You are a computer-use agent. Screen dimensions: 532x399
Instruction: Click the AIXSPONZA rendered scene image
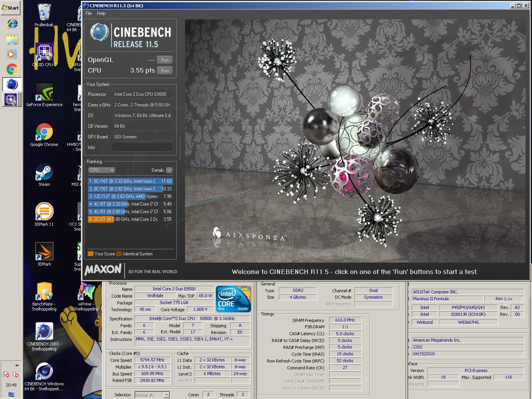355,141
